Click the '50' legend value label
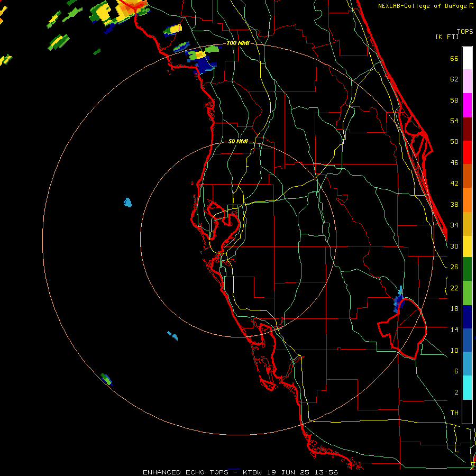 (454, 141)
